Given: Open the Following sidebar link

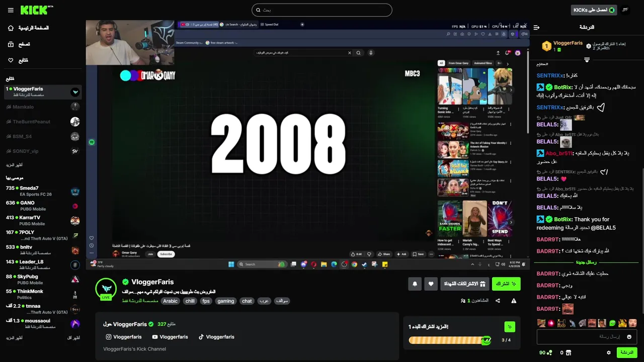Looking at the screenshot, I should coord(18,60).
